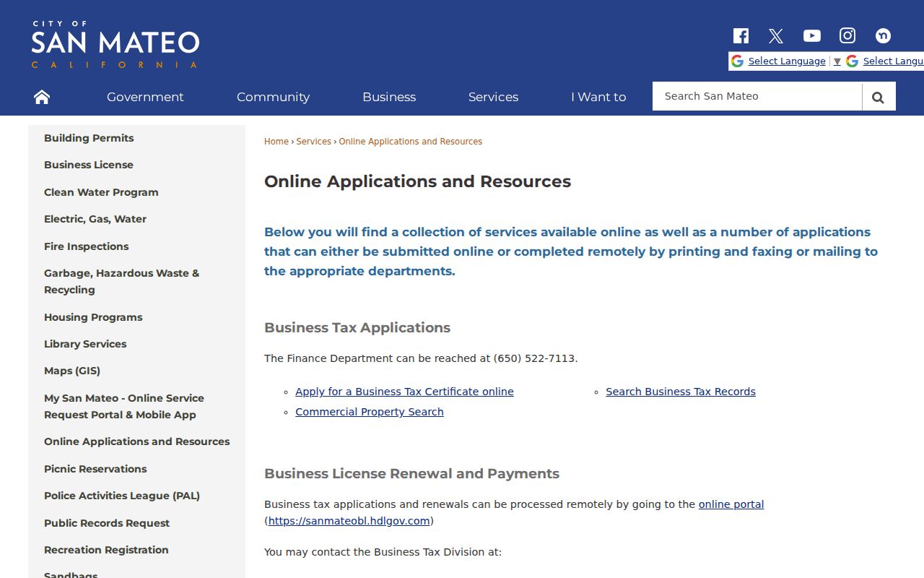Screen dimensions: 924x578
Task: Click Apply for a Business Tax Certificate online
Action: (404, 392)
